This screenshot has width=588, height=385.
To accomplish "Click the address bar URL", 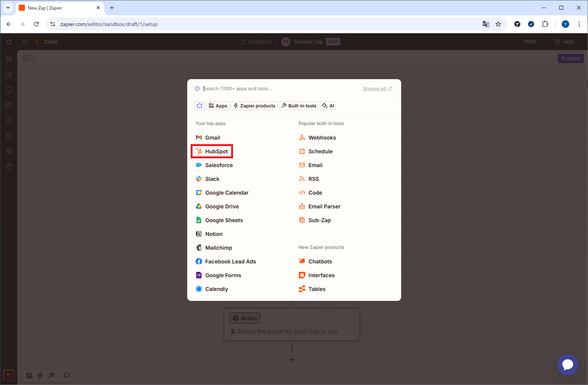I will 109,24.
